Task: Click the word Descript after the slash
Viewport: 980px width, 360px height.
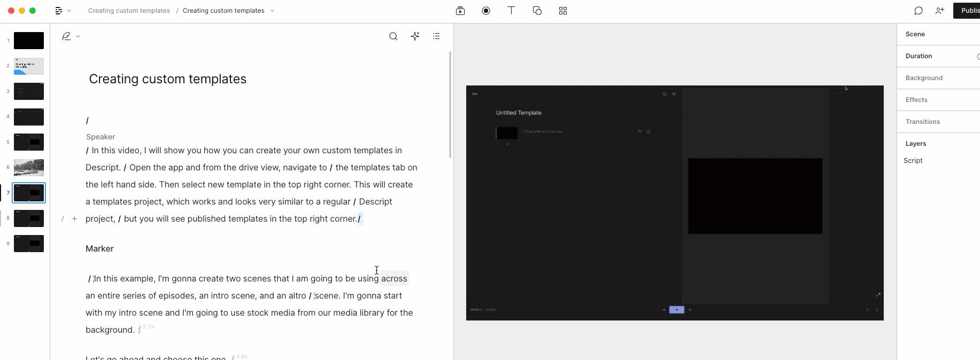Action: [375, 202]
